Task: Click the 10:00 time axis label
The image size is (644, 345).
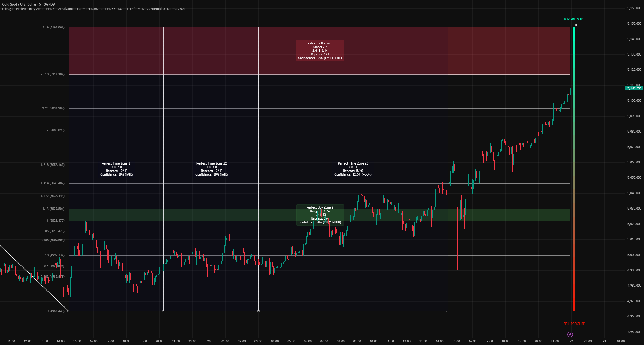Action: pyautogui.click(x=374, y=341)
